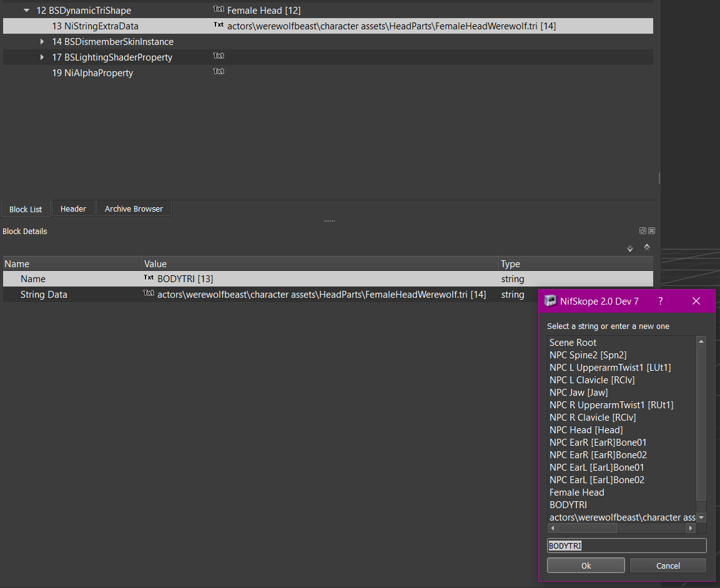This screenshot has height=588, width=720.
Task: Click the BODYTRI text input field
Action: tap(627, 546)
